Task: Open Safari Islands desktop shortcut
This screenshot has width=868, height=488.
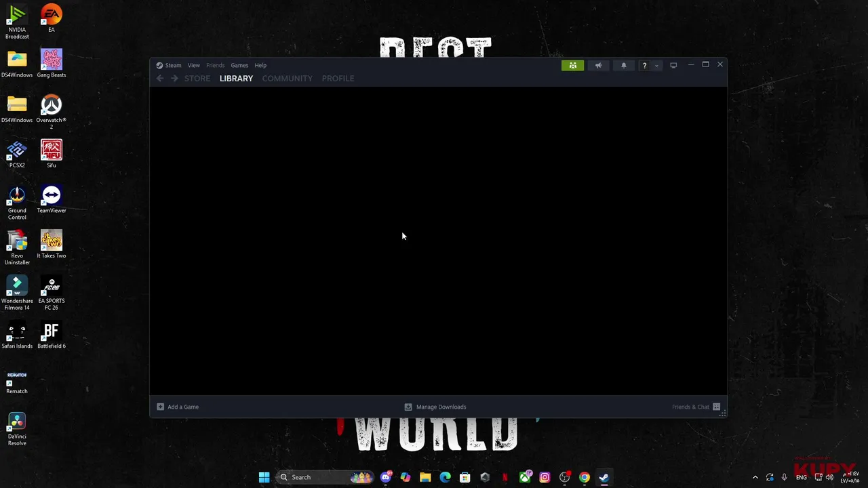Action: coord(17,335)
